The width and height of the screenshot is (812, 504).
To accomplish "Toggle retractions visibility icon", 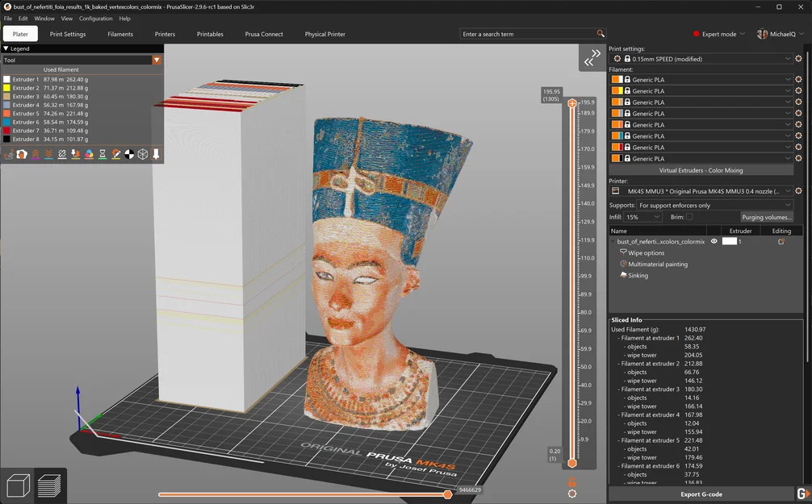I will (x=36, y=154).
